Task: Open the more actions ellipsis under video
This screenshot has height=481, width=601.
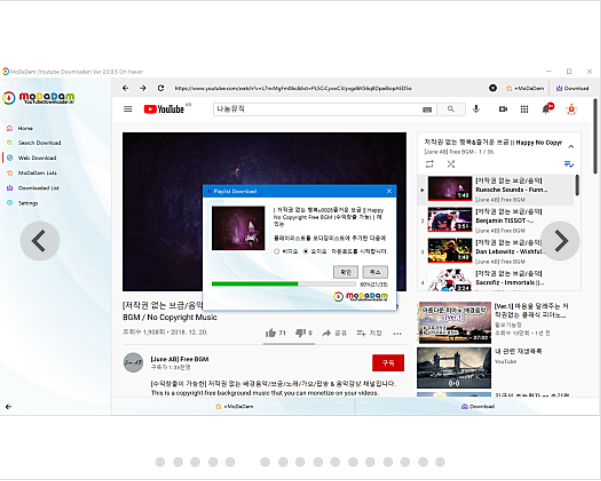Action: (397, 333)
